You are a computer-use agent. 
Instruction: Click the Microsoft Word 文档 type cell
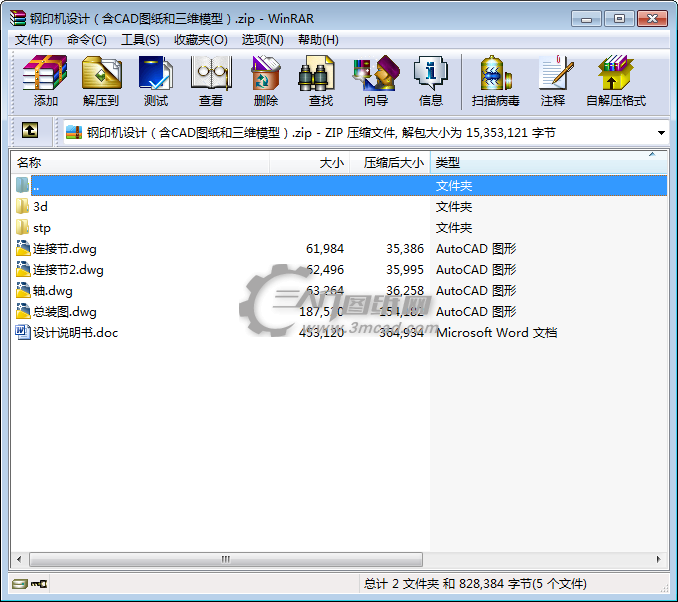pos(496,333)
